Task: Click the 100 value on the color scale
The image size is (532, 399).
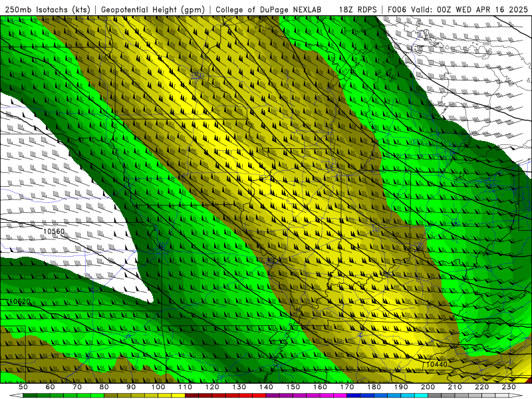Action: 158,387
